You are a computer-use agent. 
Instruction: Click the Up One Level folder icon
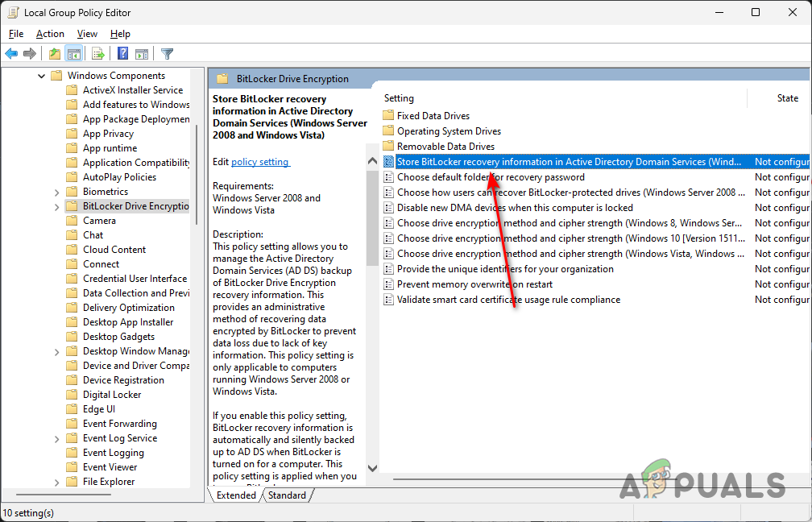tap(54, 53)
